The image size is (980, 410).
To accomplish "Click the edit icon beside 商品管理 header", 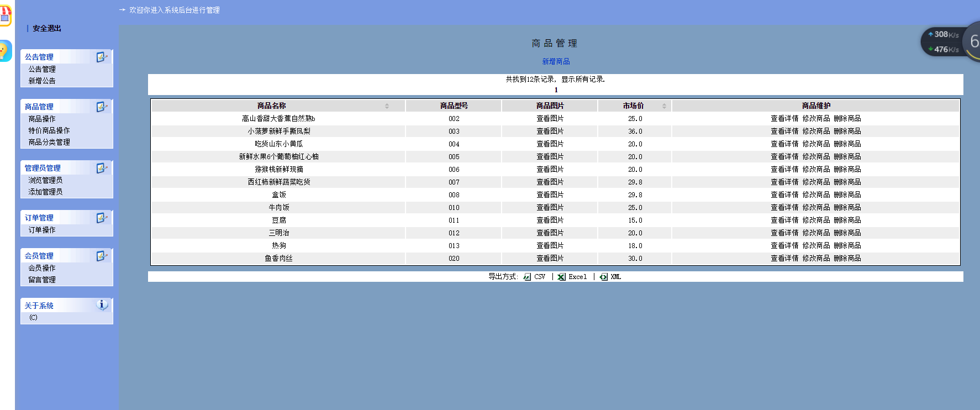I will pyautogui.click(x=102, y=107).
